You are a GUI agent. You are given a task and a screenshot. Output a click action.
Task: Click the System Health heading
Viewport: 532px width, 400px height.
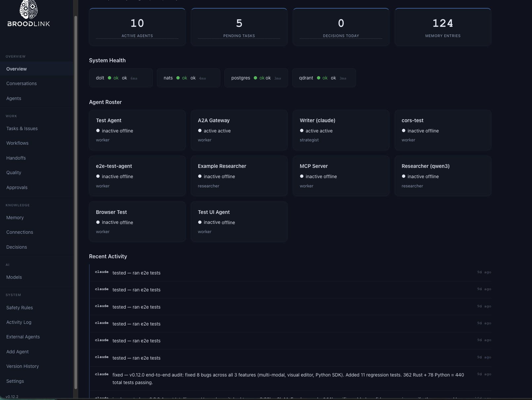107,60
